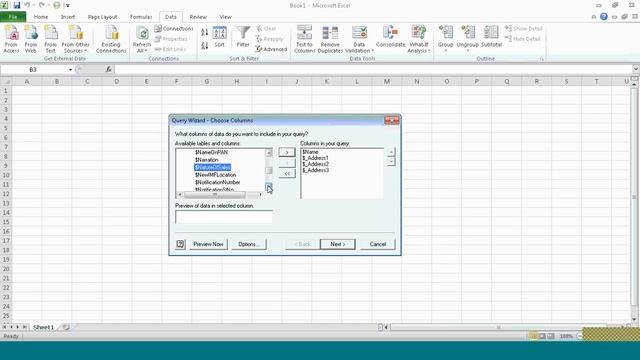Viewport: 640px width, 360px height.
Task: Click the Excel Help question icon
Action: pyautogui.click(x=604, y=17)
